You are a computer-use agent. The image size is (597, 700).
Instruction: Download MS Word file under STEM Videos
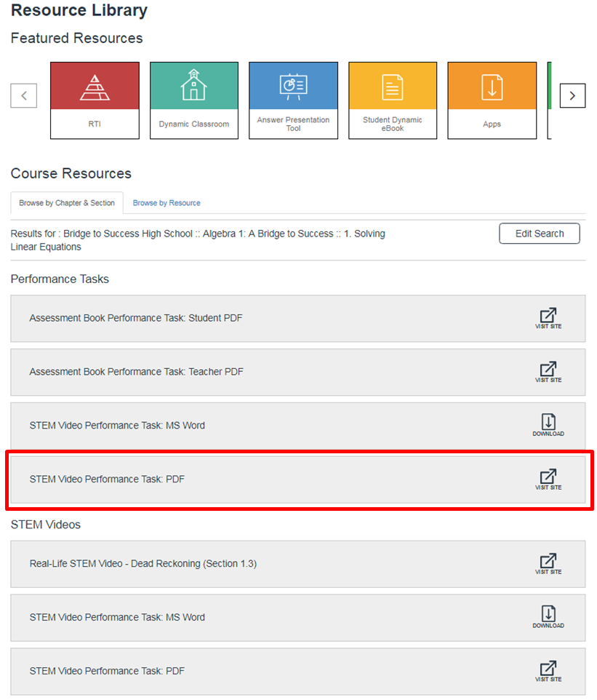(548, 617)
